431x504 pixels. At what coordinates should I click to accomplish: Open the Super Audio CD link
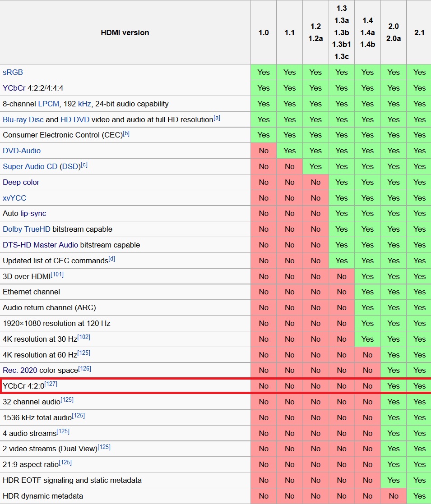30,166
